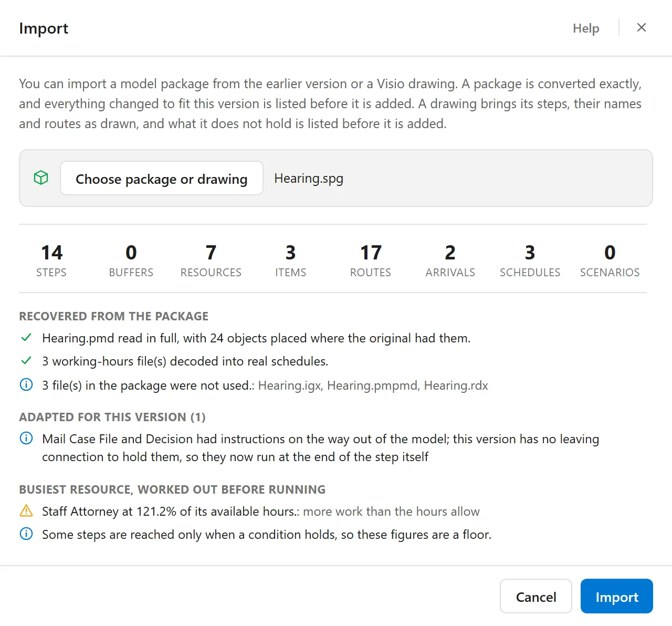Click the warning triangle beside Staff Attorney
Viewport: 672px width, 626px height.
(x=26, y=510)
